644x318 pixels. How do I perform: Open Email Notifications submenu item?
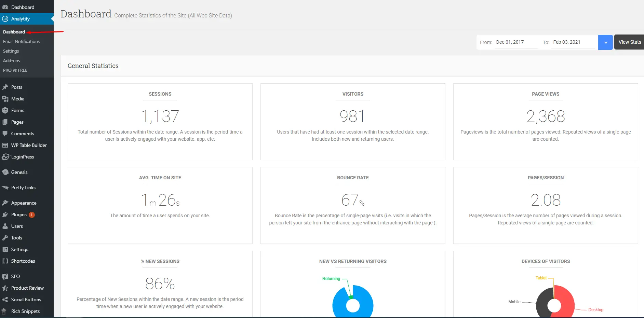[x=21, y=41]
